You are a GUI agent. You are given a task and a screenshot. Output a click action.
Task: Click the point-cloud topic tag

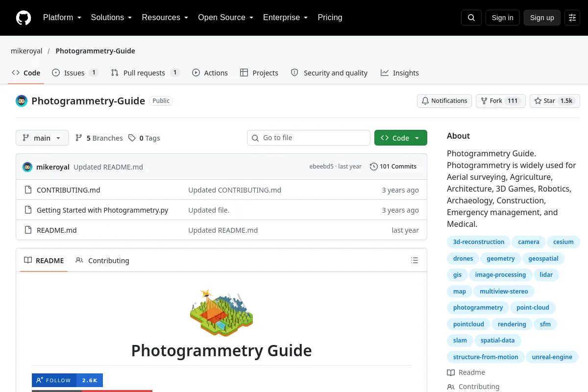tap(533, 308)
